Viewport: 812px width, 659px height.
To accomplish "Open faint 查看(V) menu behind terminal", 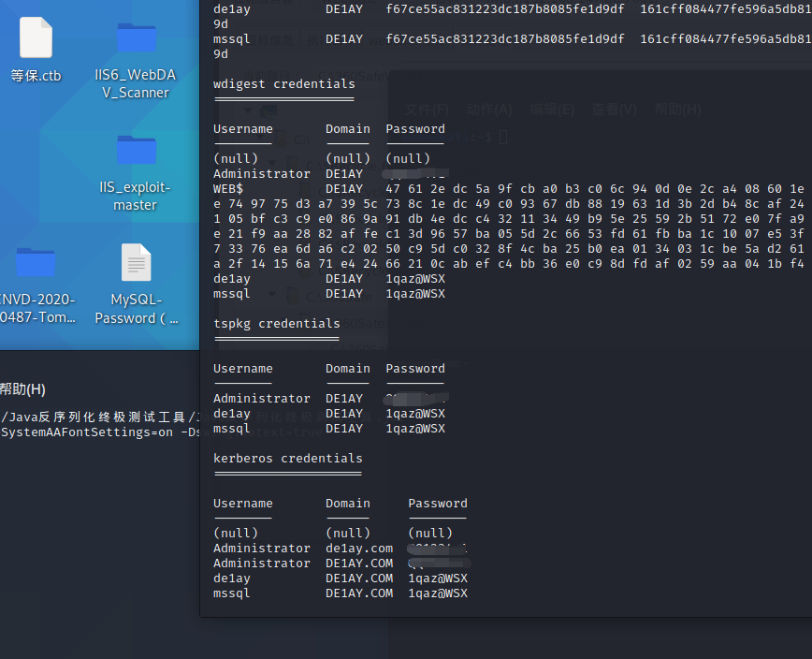I will click(615, 110).
